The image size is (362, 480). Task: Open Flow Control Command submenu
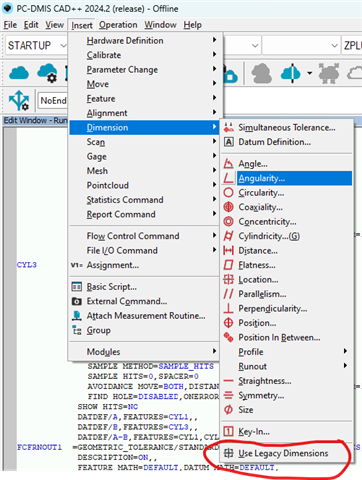coord(145,236)
